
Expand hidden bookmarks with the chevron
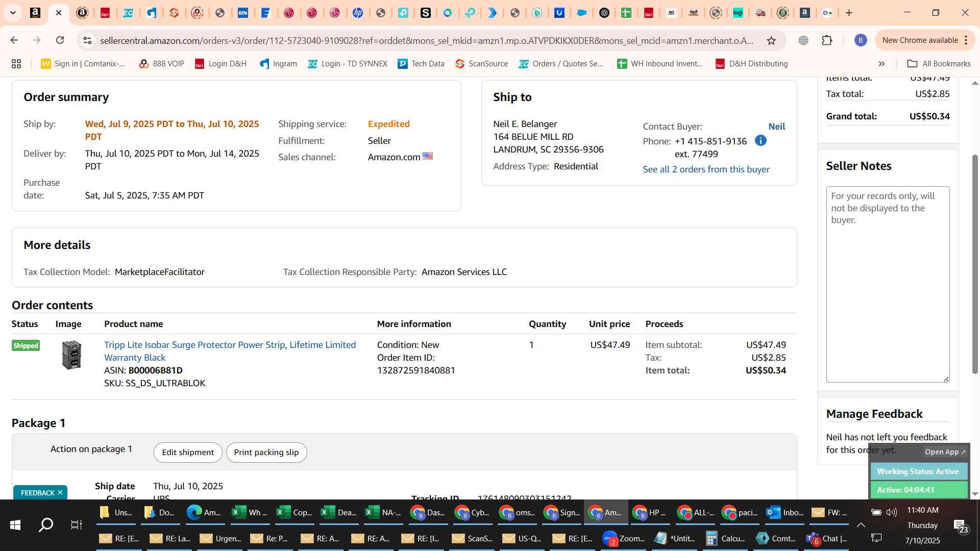pyautogui.click(x=881, y=64)
